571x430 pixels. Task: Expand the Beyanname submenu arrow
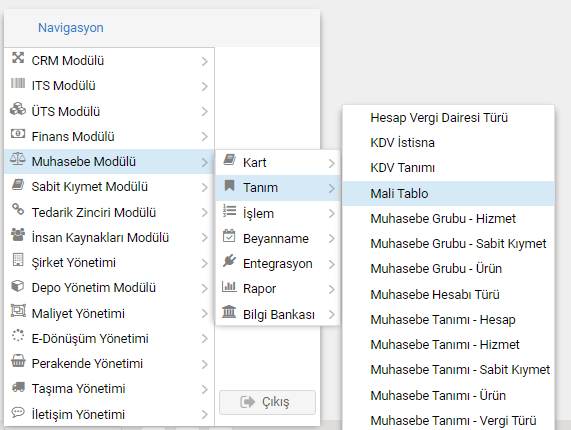point(331,239)
